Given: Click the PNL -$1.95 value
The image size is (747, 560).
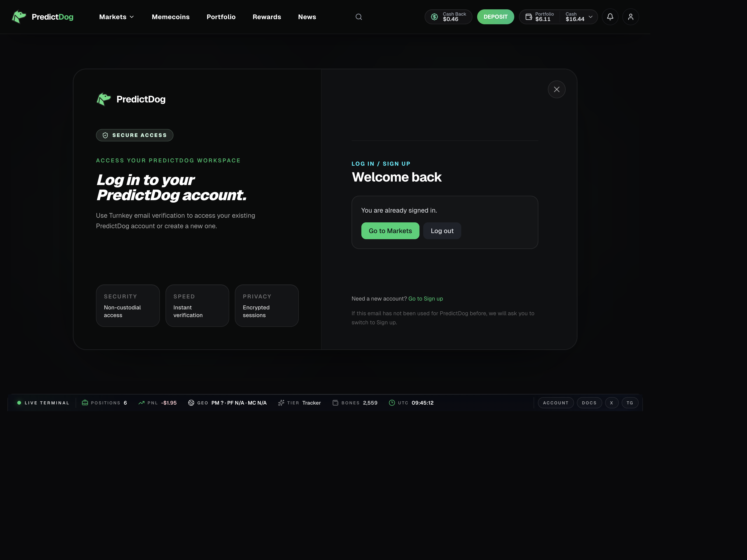Looking at the screenshot, I should tap(169, 403).
